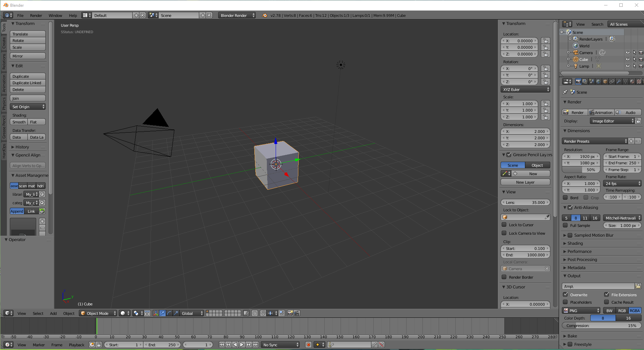Open the PNG file format dropdown
Image resolution: width=644 pixels, height=350 pixels.
pos(581,310)
